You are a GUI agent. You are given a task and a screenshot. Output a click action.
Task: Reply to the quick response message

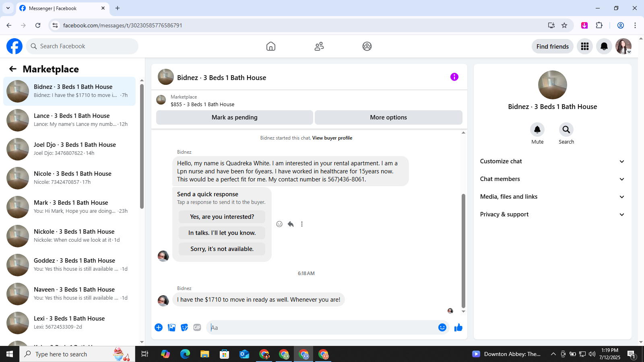coord(291,224)
